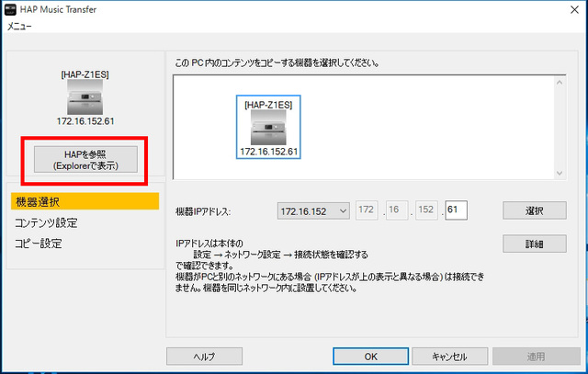Confirm with the OK button
This screenshot has height=374, width=588.
[370, 357]
